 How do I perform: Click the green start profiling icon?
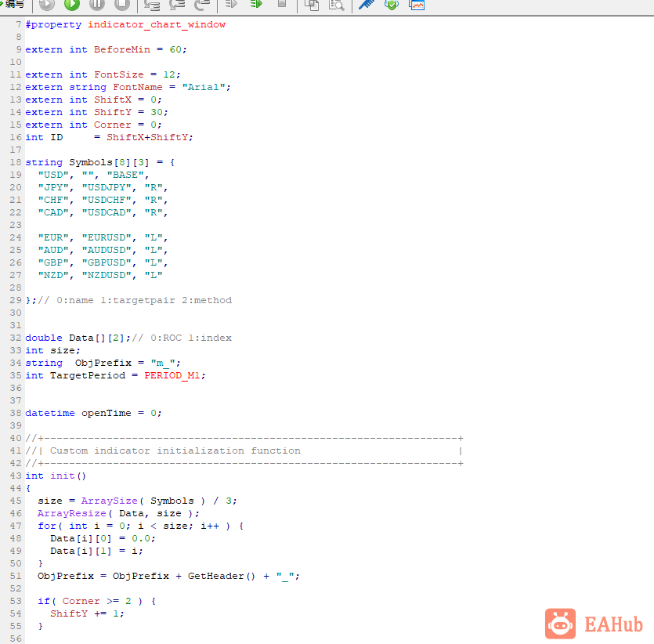(256, 4)
